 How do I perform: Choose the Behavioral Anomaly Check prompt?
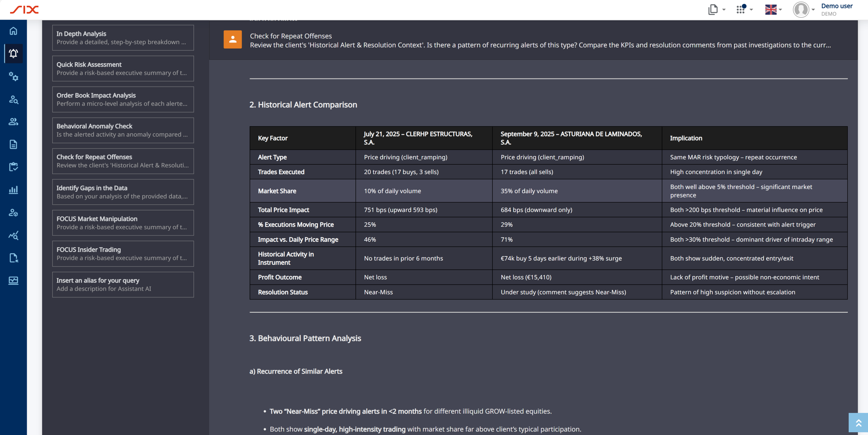coord(123,130)
